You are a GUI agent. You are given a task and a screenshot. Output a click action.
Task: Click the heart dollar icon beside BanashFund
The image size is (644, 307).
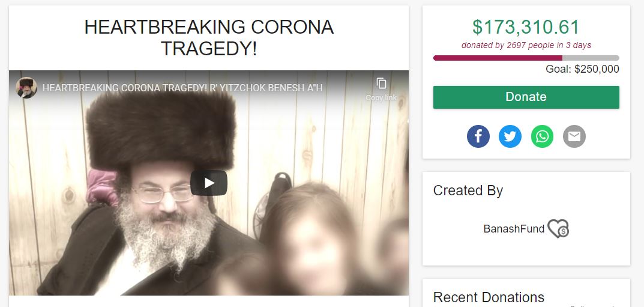[559, 228]
